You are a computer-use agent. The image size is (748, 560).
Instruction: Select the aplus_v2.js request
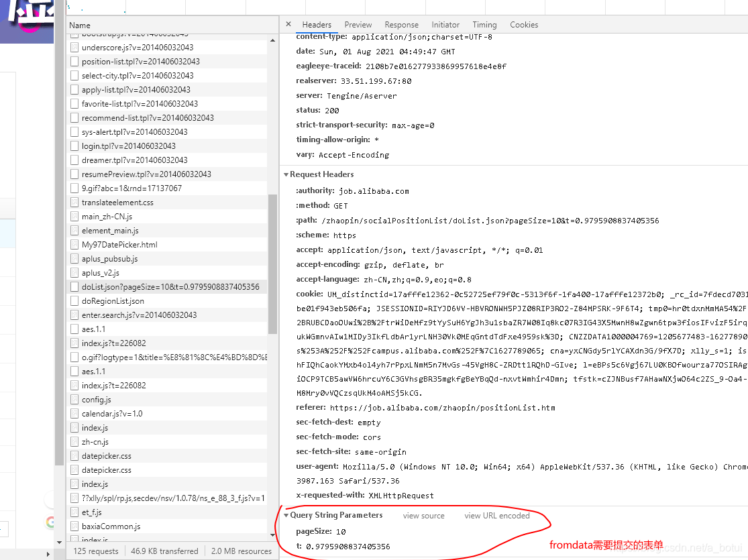click(x=167, y=272)
